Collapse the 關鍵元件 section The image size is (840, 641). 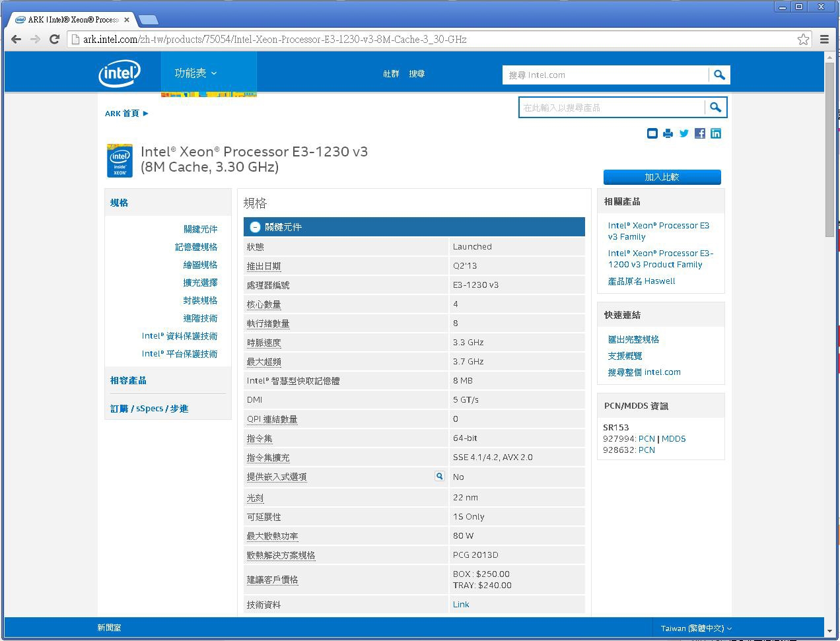pyautogui.click(x=255, y=227)
